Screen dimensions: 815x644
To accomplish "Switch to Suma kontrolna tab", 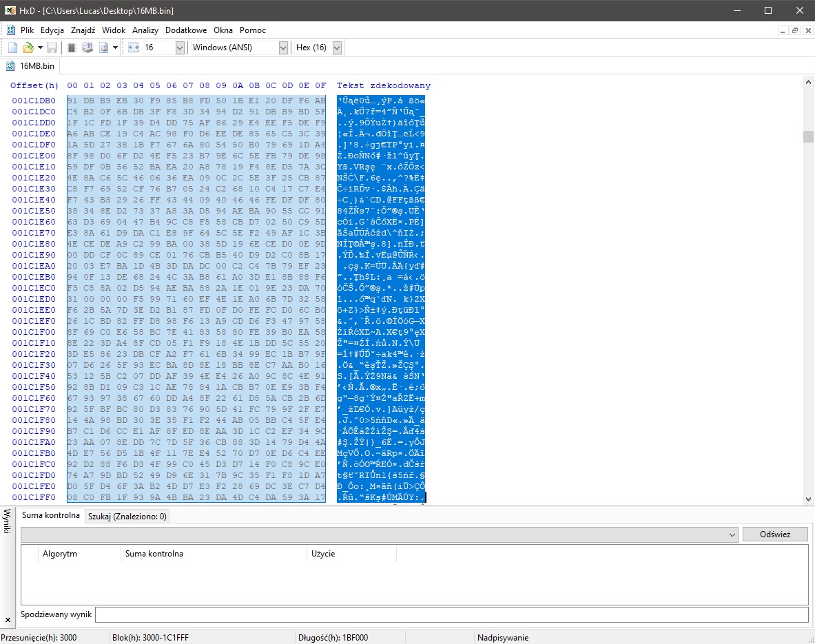I will (x=50, y=515).
